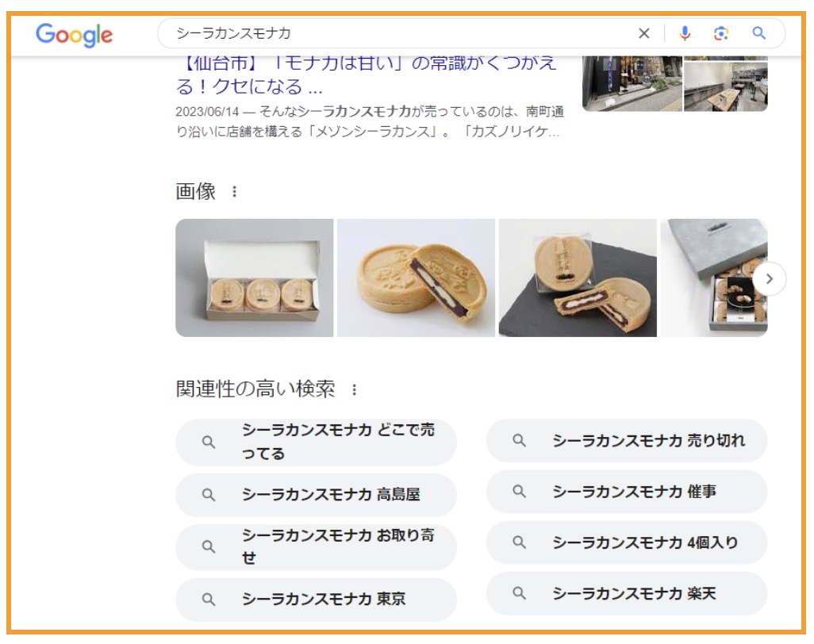
Task: Open Google Lens image search icon
Action: click(721, 34)
